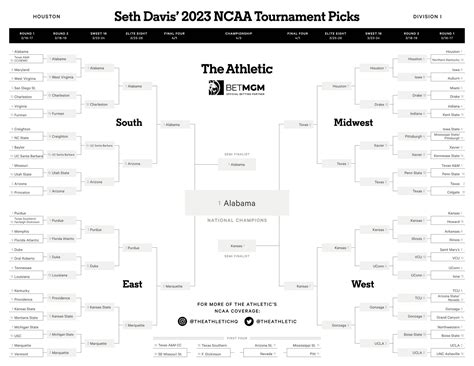Click the Seth Davis' 2023 NCAA Tournament Picks title
Image resolution: width=474 pixels, height=366 pixels.
237,16
